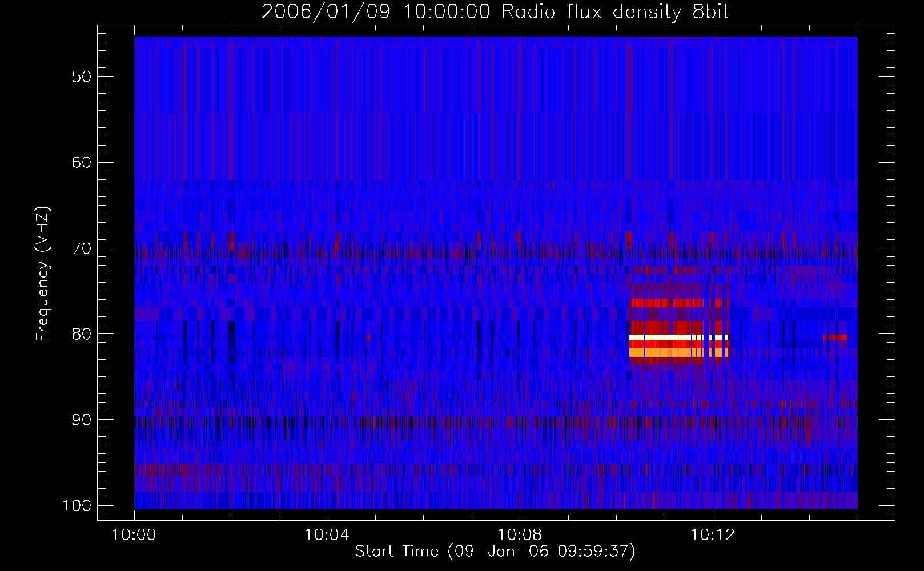The width and height of the screenshot is (924, 571).
Task: Select the 100 frequency tick label
Action: (x=77, y=506)
